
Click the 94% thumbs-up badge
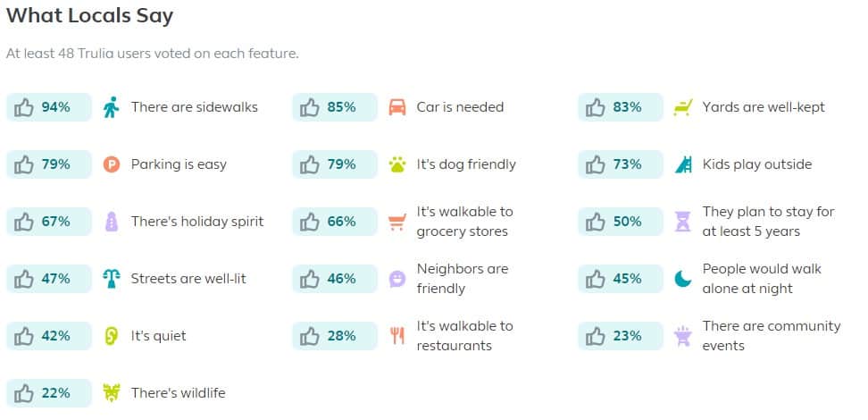pyautogui.click(x=49, y=107)
